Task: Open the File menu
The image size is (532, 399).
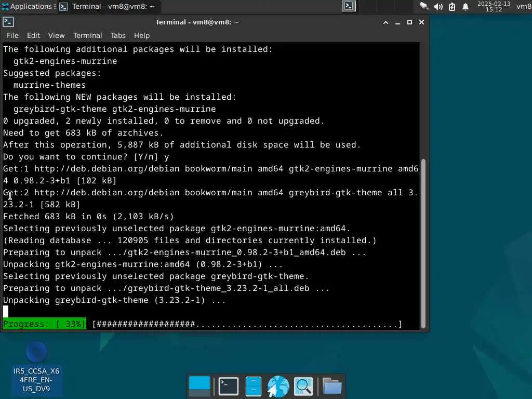Action: click(12, 35)
